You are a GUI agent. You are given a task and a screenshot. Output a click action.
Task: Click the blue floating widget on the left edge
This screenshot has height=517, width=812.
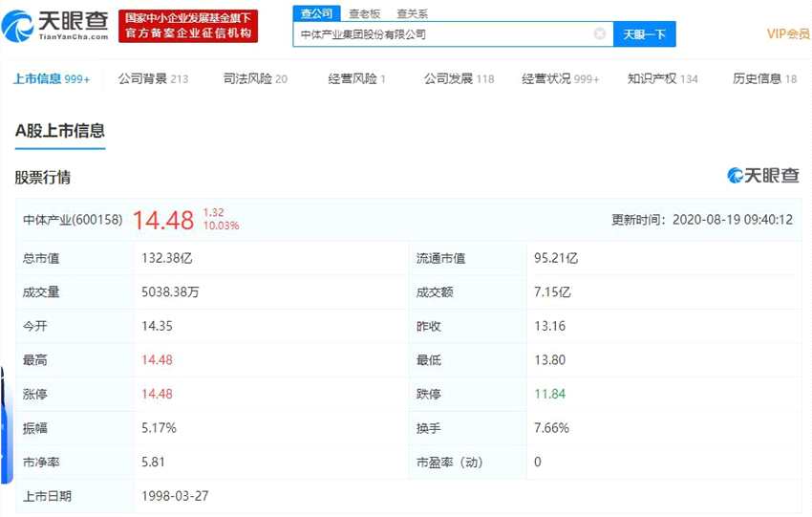(6, 425)
